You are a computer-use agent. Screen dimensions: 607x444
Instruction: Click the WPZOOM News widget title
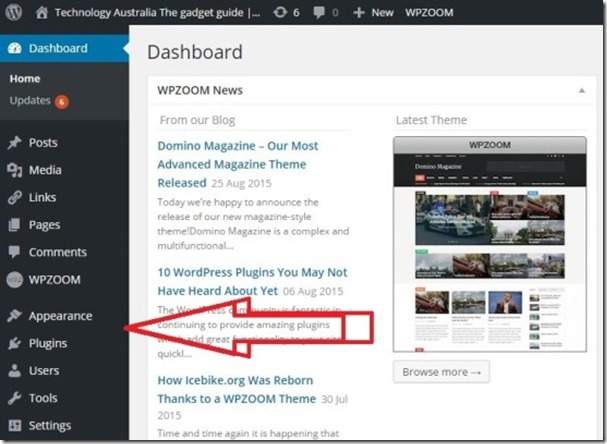pos(200,91)
